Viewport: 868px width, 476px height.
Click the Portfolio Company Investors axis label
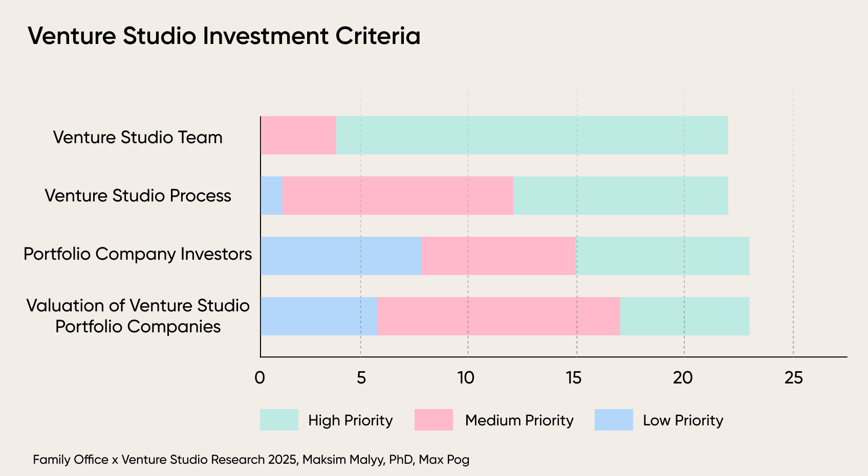point(138,254)
